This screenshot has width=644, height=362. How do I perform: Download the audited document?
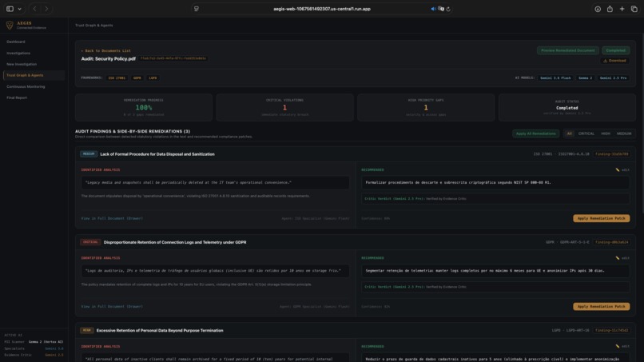[x=614, y=61]
